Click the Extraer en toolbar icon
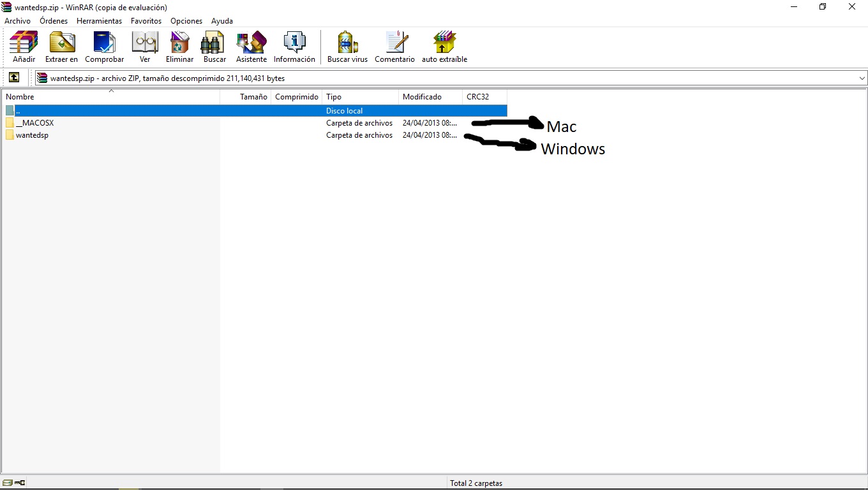This screenshot has width=868, height=491. [62, 43]
